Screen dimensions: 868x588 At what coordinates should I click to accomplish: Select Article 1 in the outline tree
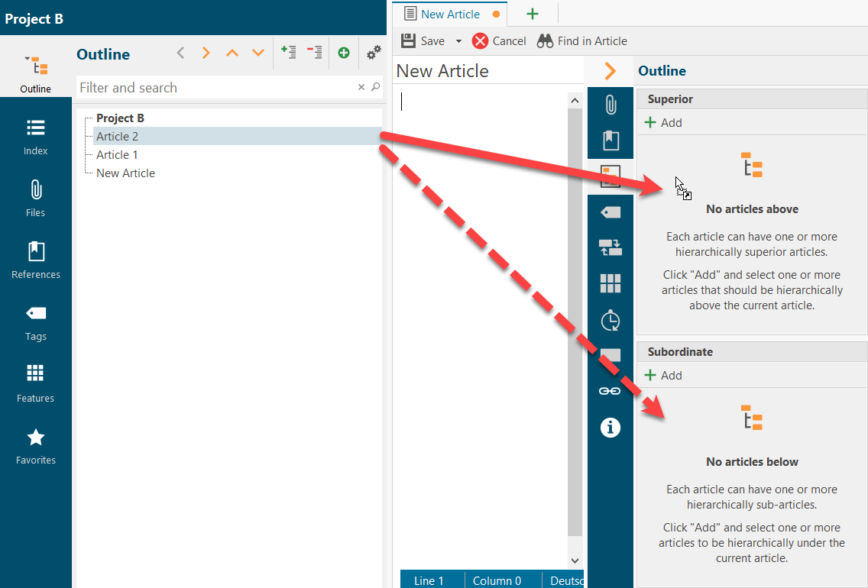click(x=117, y=155)
